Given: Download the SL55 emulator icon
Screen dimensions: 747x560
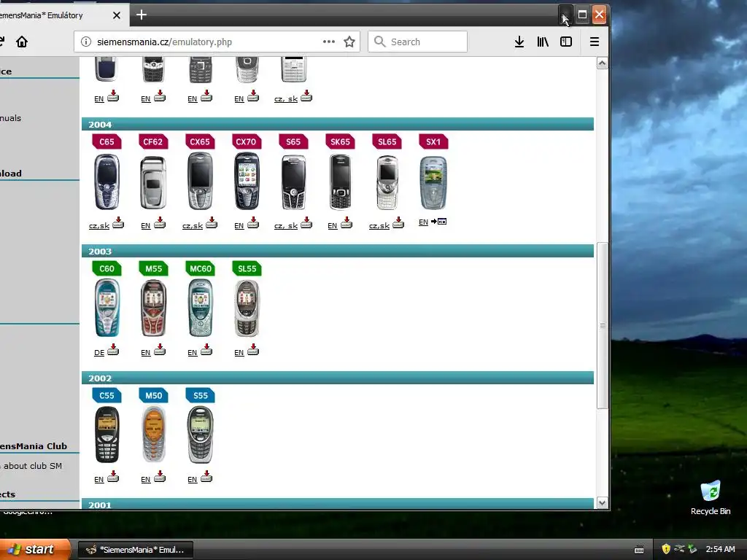Looking at the screenshot, I should point(253,349).
